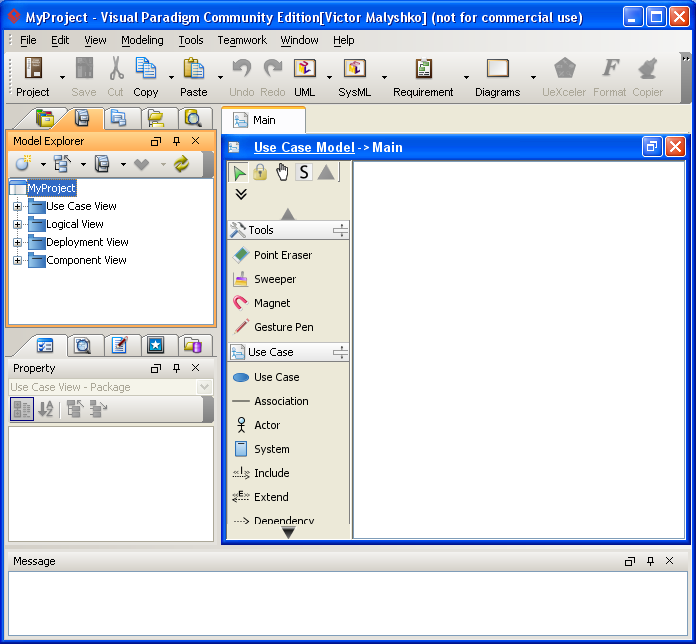Select the Point Eraser tool

(272, 255)
